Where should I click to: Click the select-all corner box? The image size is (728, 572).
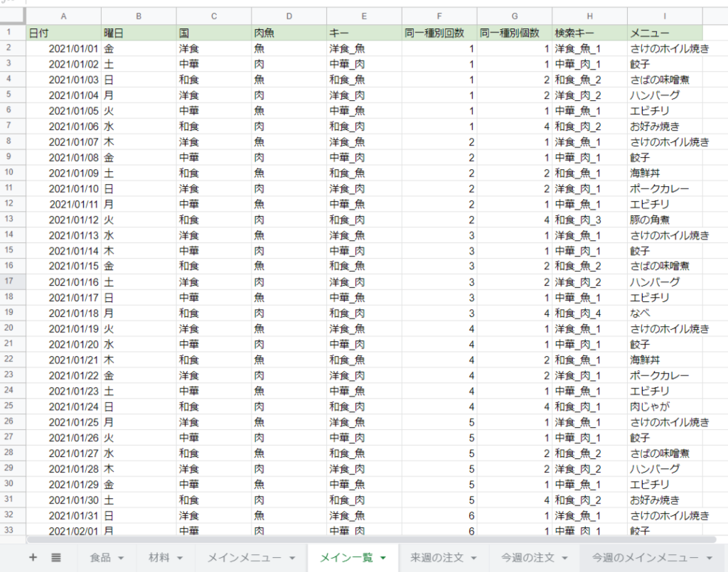(13, 16)
